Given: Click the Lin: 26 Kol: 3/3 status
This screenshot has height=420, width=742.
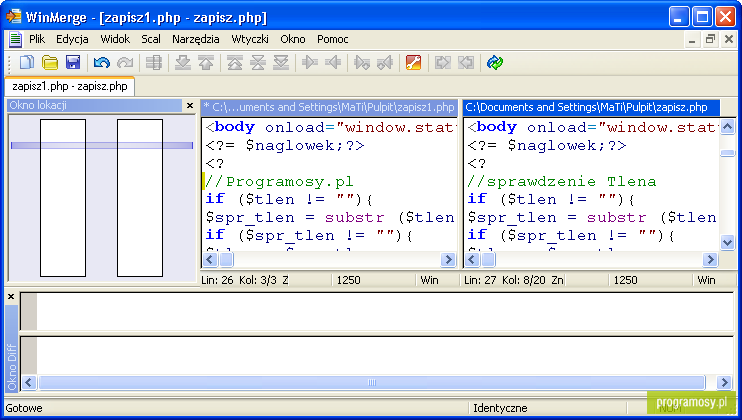Looking at the screenshot, I should 245,280.
